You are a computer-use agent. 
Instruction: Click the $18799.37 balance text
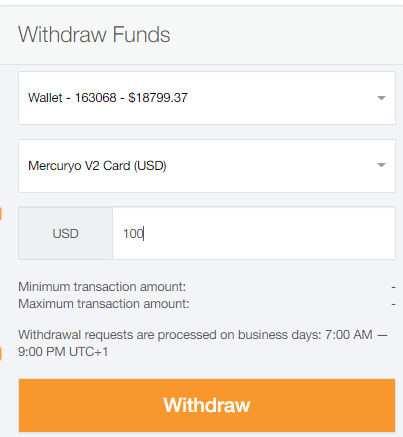(x=158, y=98)
